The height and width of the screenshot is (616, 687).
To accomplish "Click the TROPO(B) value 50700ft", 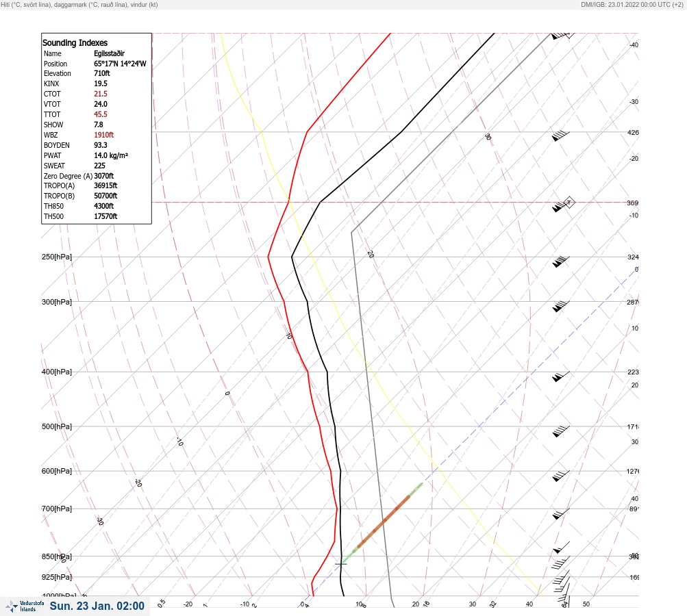I will (105, 196).
